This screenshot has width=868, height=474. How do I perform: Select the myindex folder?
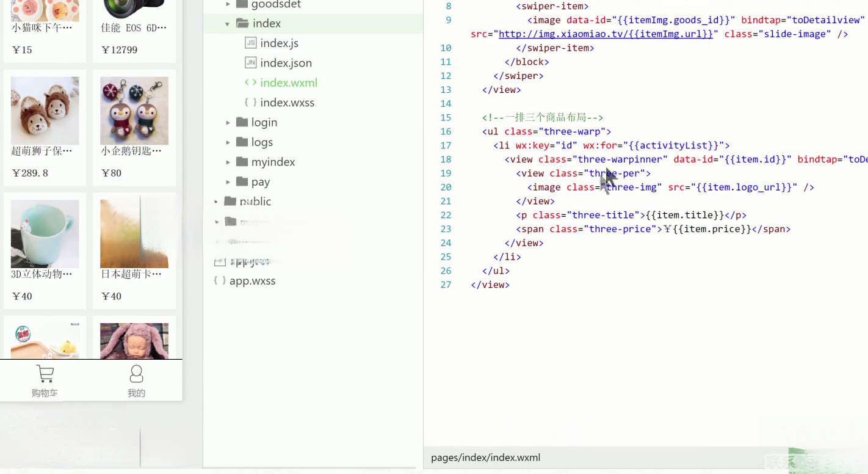(x=273, y=162)
